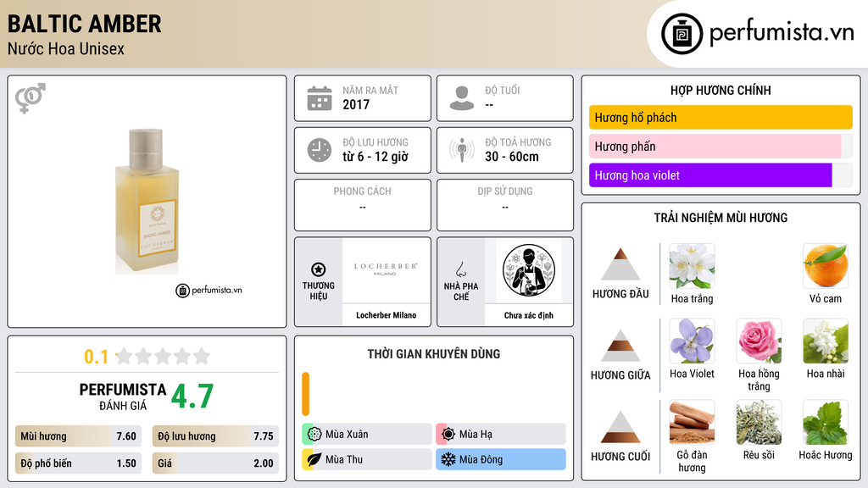The height and width of the screenshot is (488, 868).
Task: Click the Mùa Thu leaf icon
Action: (314, 459)
